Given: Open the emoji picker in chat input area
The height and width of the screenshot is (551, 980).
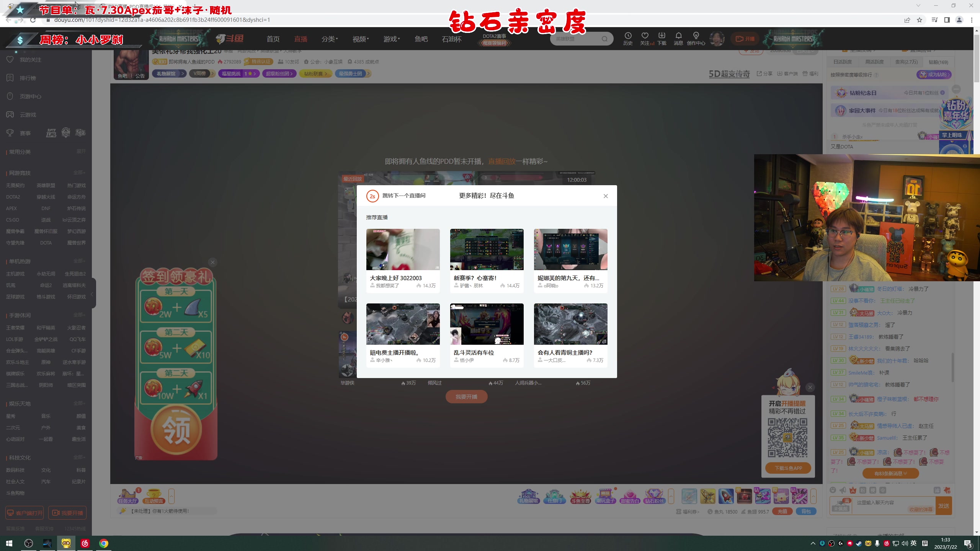Looking at the screenshot, I should [833, 490].
